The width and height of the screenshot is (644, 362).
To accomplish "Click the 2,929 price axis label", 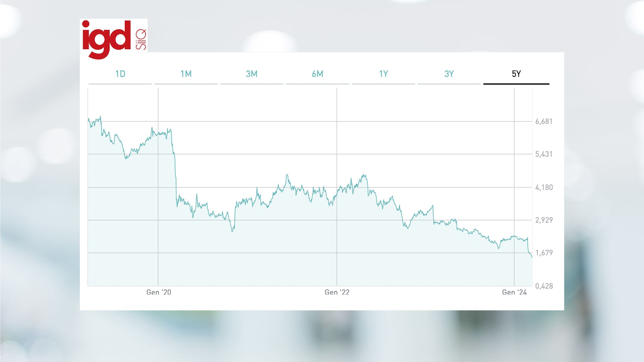I will pos(544,220).
